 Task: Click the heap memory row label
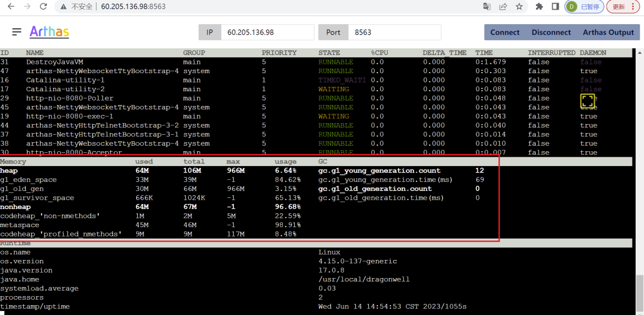(x=9, y=170)
